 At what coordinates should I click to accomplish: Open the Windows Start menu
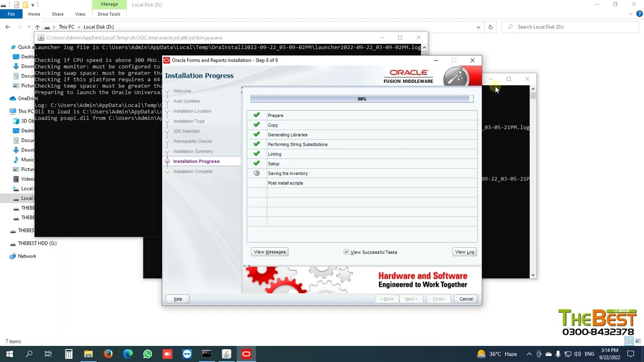pos(10,354)
